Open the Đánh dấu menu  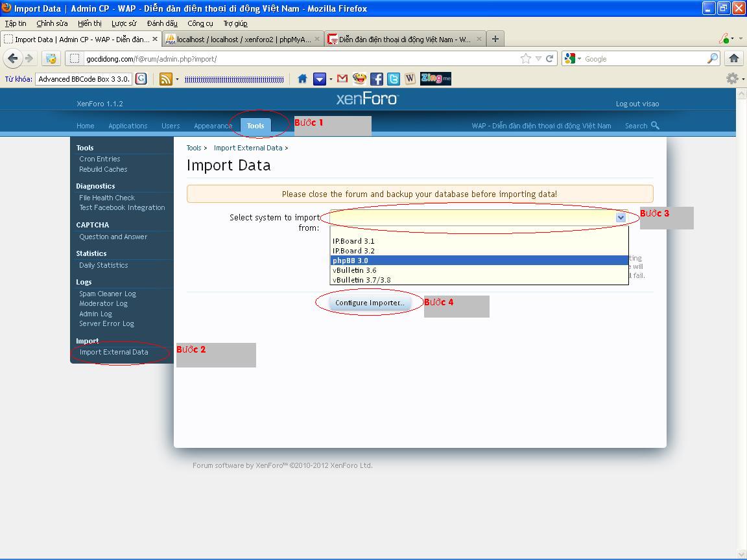tap(162, 23)
